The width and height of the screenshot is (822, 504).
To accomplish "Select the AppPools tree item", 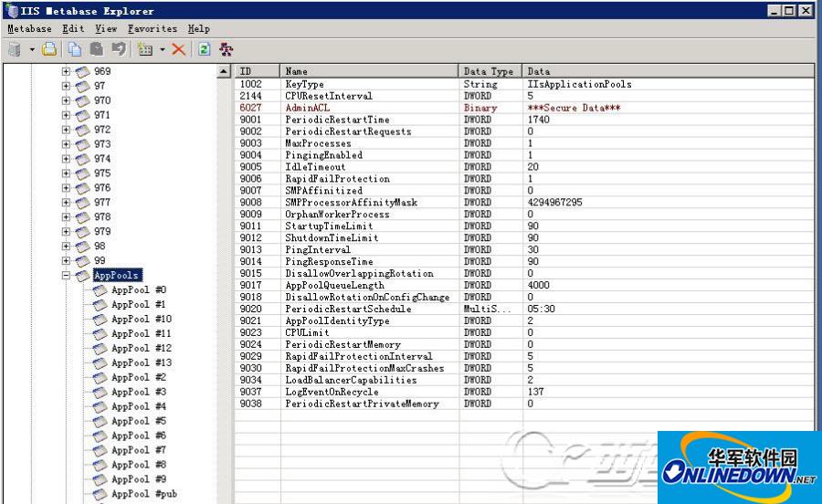I will tap(116, 275).
